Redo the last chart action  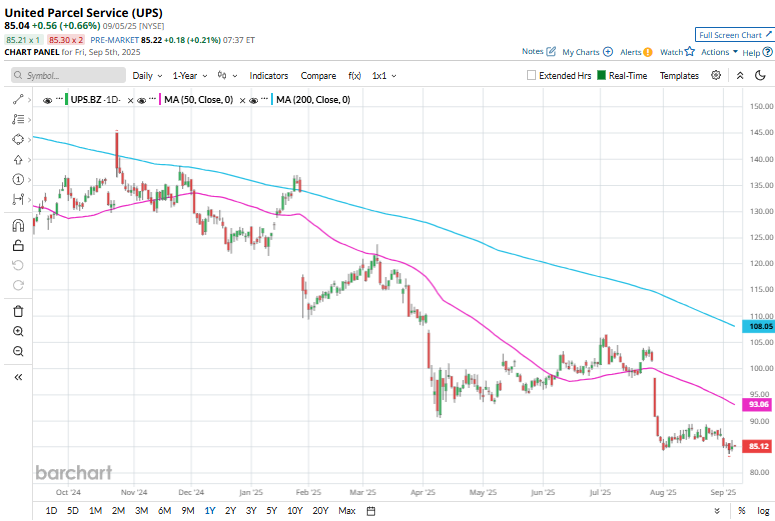(18, 285)
